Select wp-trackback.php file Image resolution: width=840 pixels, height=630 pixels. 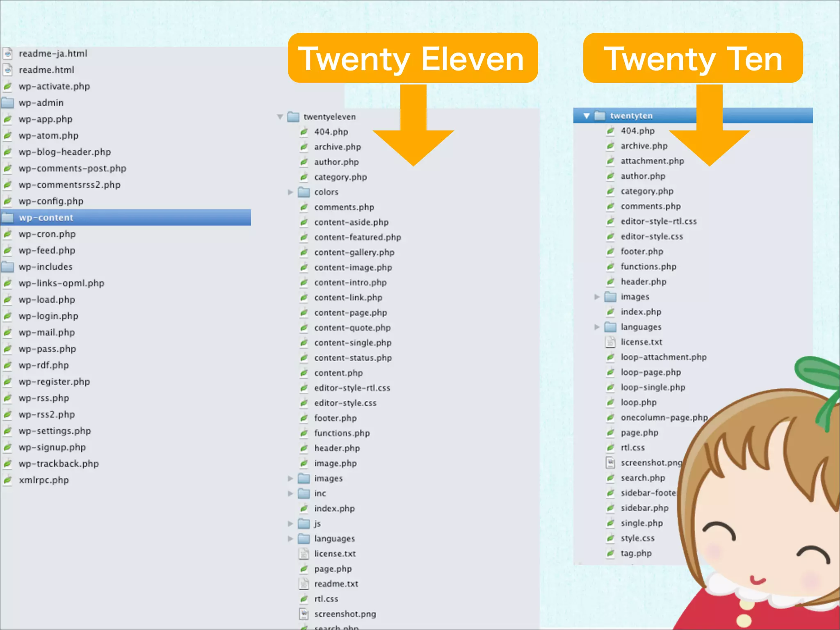(59, 463)
